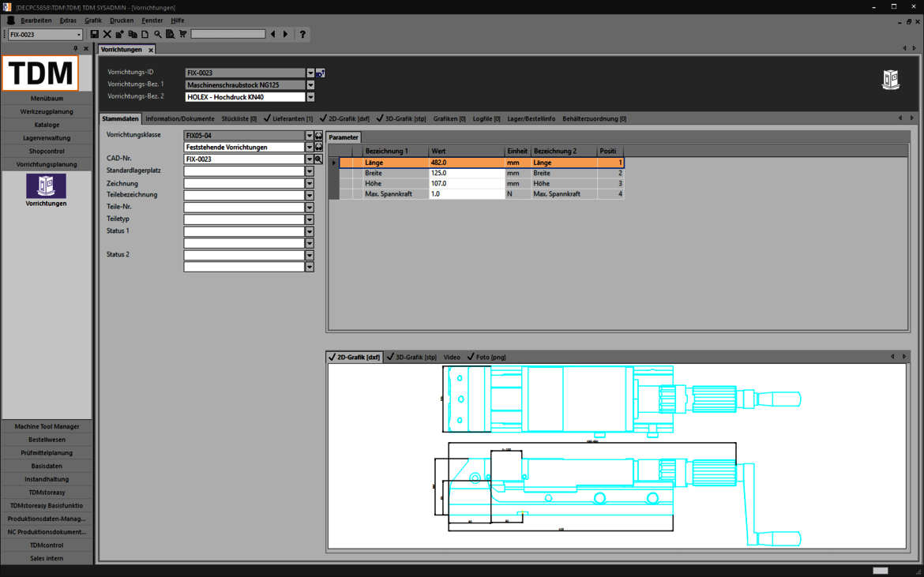This screenshot has width=924, height=577.
Task: Click the fixture icon in header top right
Action: tap(890, 80)
